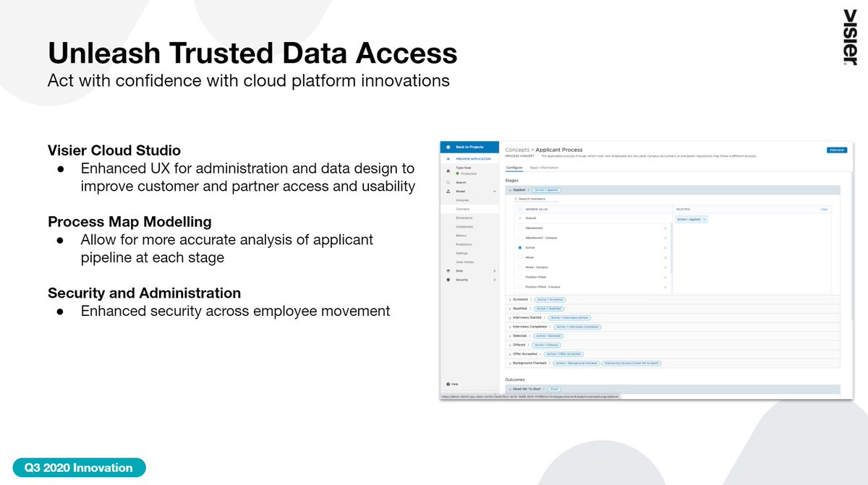
Task: Click the Active > Interviews completed chip
Action: 577,327
